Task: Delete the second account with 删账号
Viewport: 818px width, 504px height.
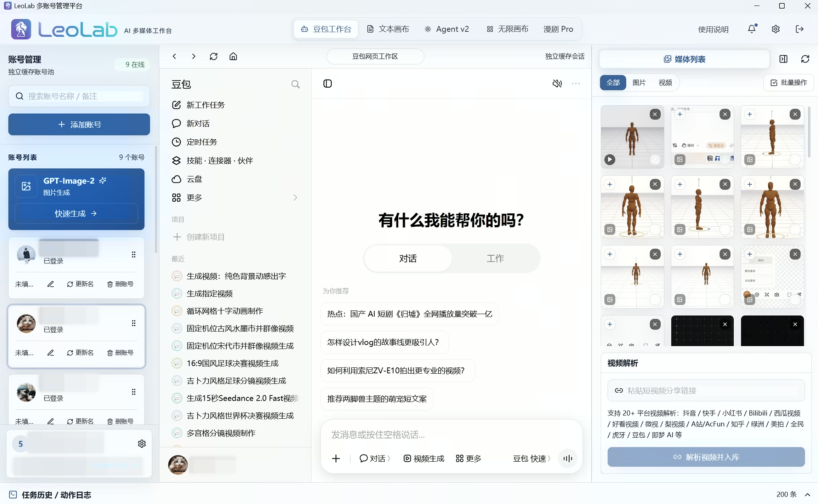Action: tap(120, 353)
